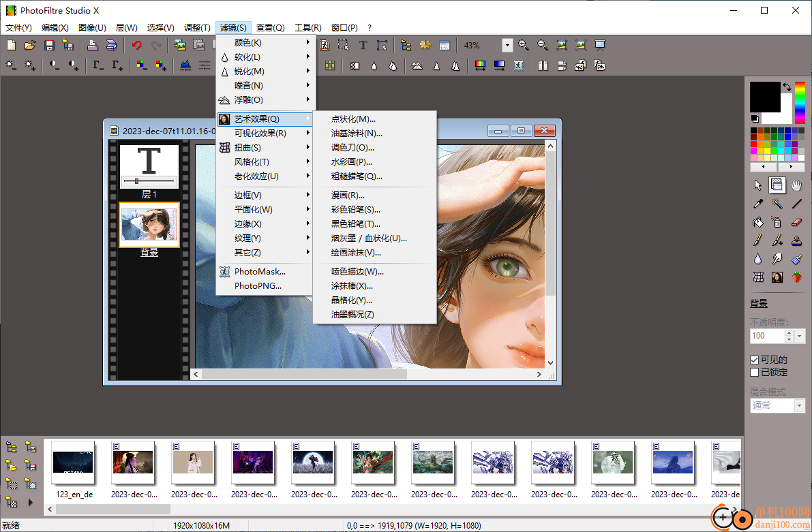The image size is (812, 532).
Task: Open the 调整(T) menu
Action: (x=197, y=27)
